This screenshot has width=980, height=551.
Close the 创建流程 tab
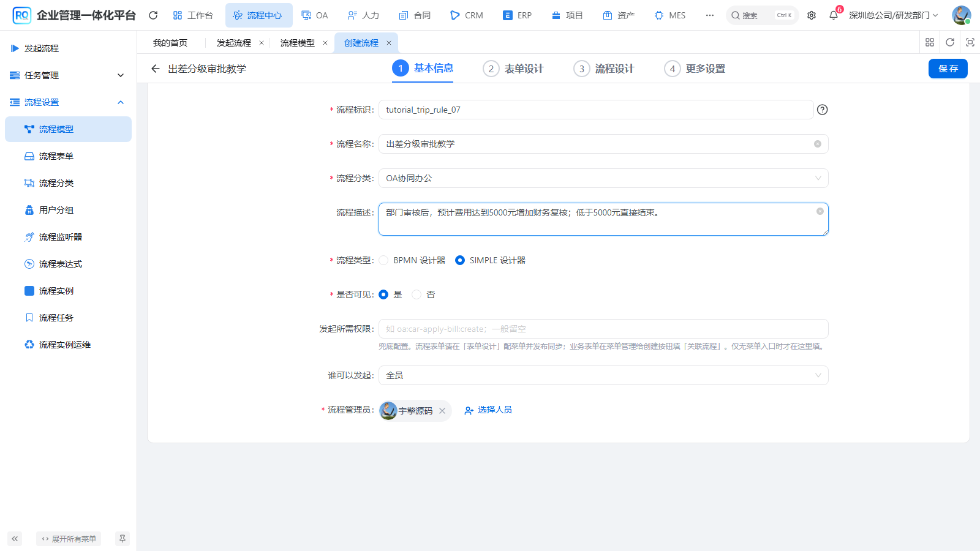pos(389,43)
